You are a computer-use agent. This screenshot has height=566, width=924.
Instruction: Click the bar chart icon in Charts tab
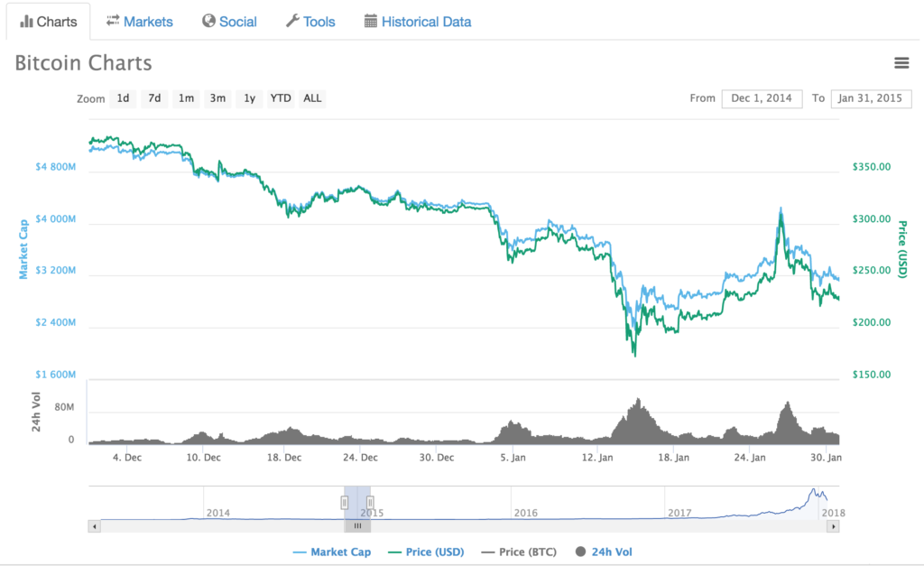point(26,22)
